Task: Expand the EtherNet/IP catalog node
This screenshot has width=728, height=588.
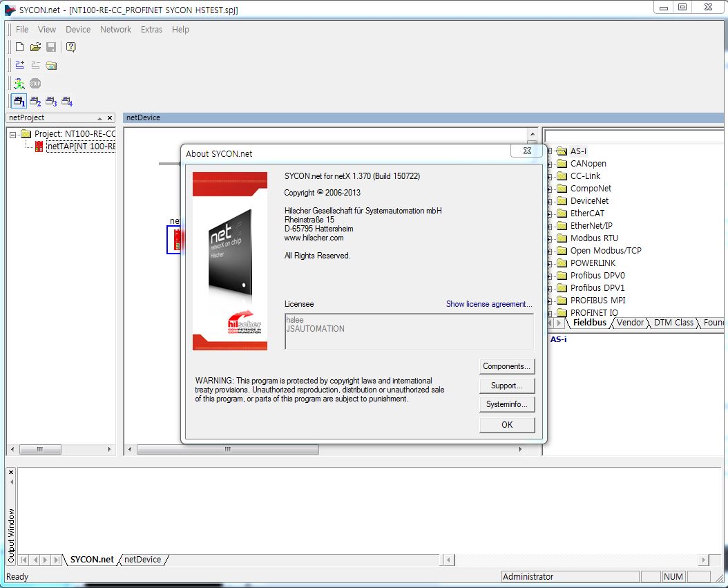Action: [550, 226]
